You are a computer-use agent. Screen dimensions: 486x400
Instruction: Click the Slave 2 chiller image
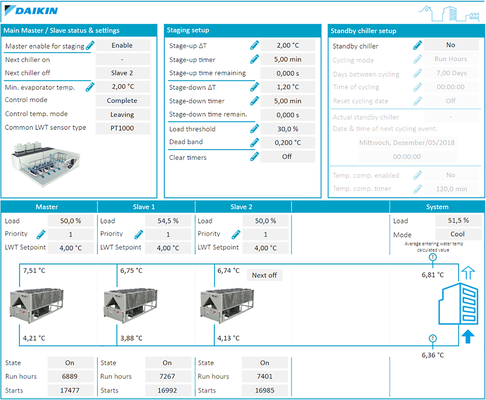227,305
